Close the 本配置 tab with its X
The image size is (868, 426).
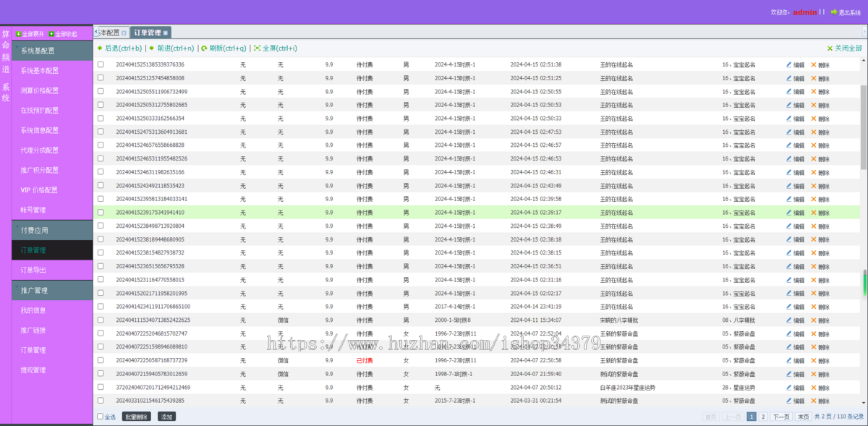coord(124,33)
